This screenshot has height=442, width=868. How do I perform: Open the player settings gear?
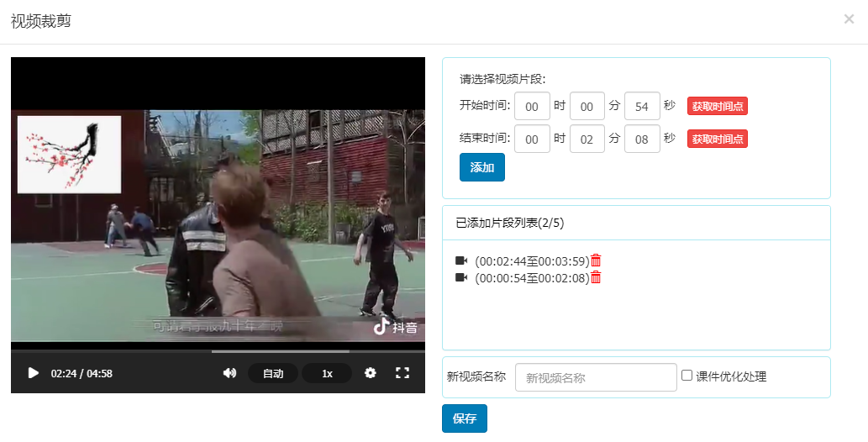[371, 373]
